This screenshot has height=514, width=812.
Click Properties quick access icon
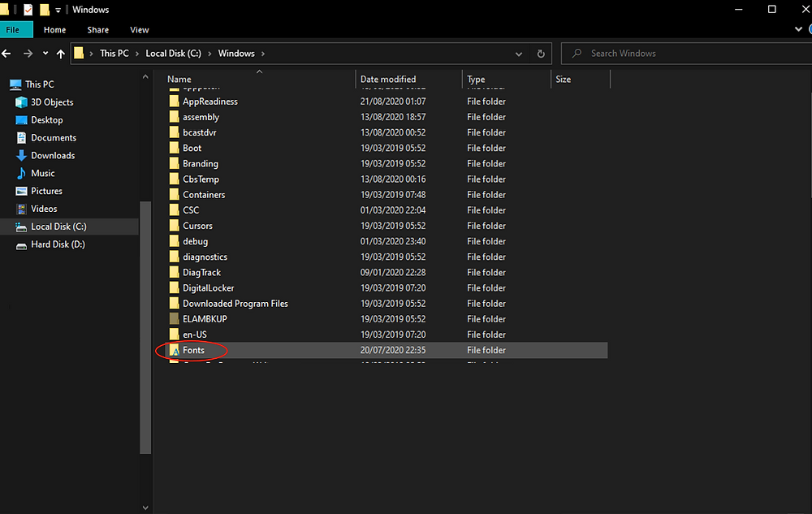[x=28, y=9]
